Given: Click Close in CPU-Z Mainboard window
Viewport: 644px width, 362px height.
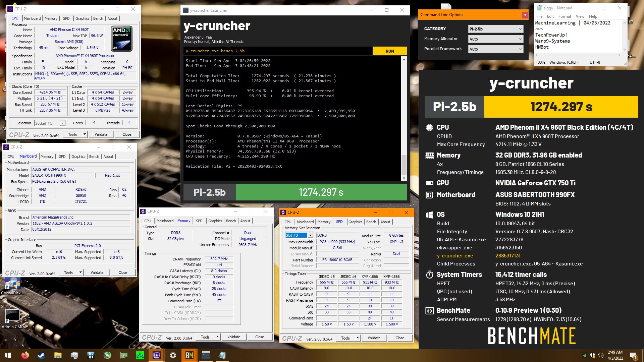Looking at the screenshot, I should coord(123,273).
